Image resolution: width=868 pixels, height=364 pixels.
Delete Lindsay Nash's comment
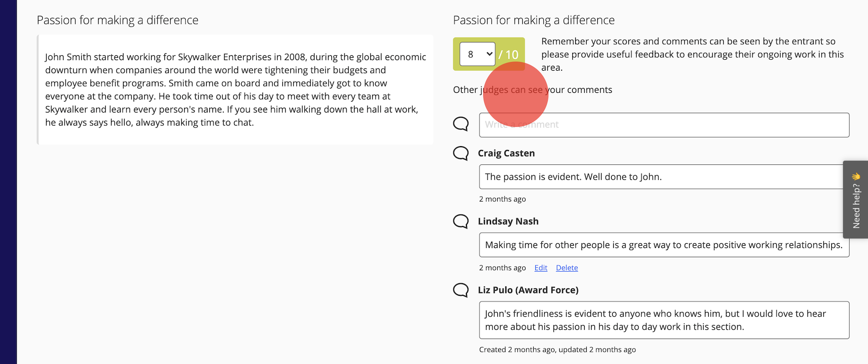point(566,268)
